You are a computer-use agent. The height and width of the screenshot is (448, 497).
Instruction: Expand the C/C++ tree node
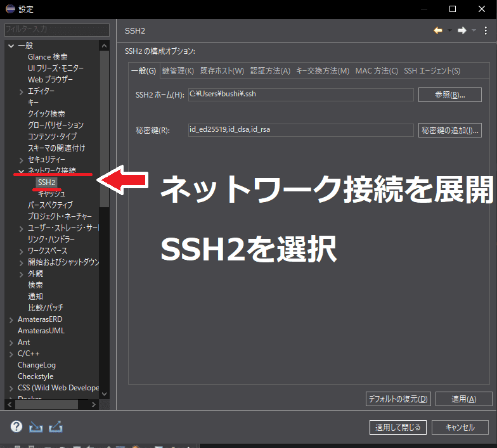pos(11,354)
